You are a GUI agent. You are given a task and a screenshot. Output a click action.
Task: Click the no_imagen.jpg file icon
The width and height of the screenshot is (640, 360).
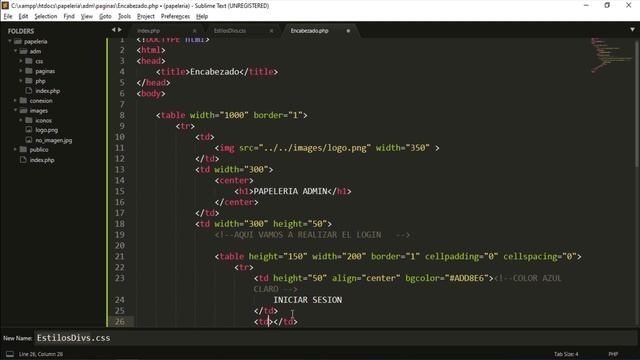click(29, 140)
